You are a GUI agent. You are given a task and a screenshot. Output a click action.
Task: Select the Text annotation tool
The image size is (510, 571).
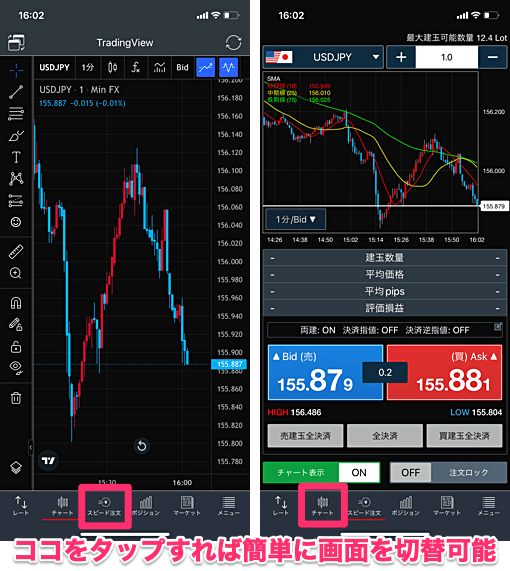(16, 157)
